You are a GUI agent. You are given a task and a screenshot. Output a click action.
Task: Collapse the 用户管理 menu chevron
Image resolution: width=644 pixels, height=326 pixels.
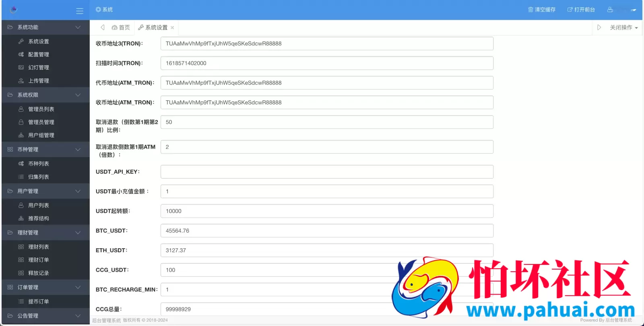point(78,191)
